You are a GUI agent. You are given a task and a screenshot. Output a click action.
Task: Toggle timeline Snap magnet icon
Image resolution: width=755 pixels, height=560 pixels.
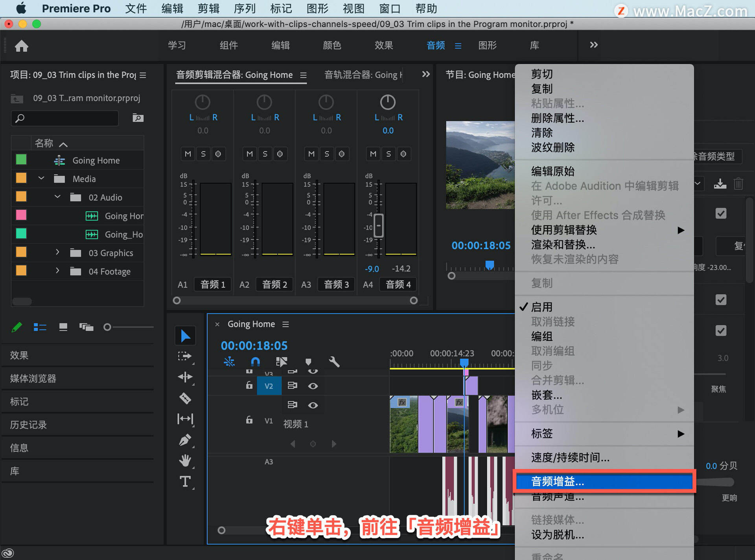[255, 362]
